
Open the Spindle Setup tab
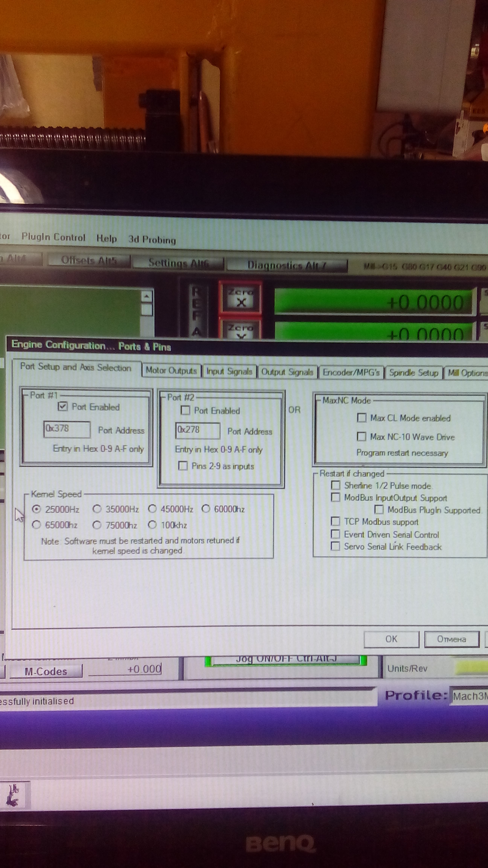coord(414,373)
